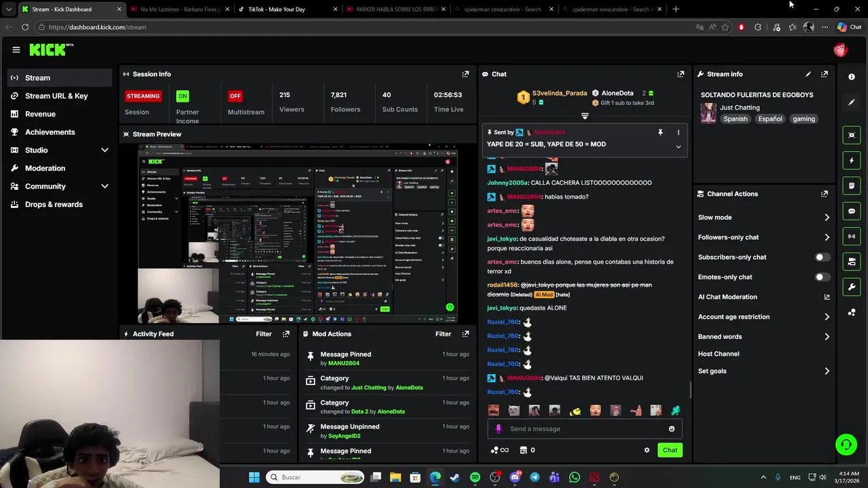Toggle the lightning activity feed icon in sidebar
Image resolution: width=868 pixels, height=488 pixels.
click(852, 161)
